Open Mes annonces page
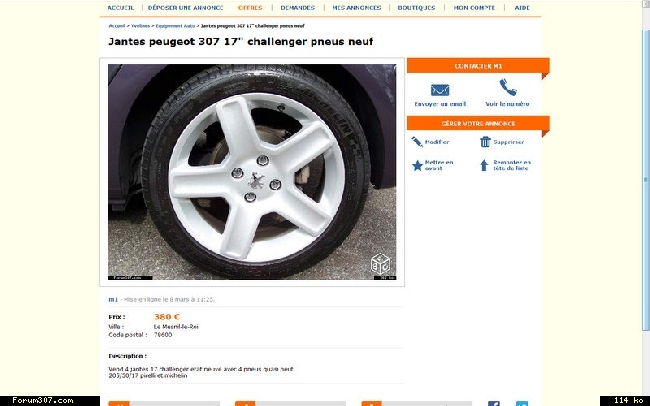The height and width of the screenshot is (406, 650). (x=357, y=7)
